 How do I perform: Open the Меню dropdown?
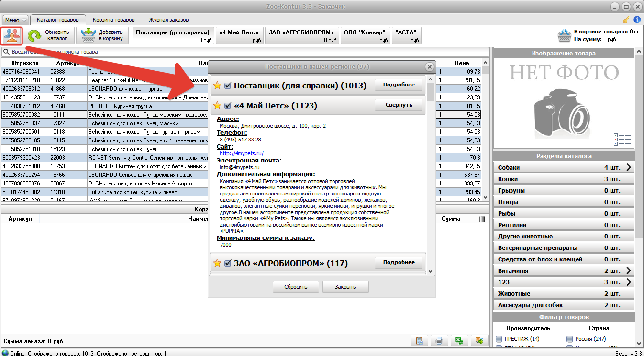16,20
